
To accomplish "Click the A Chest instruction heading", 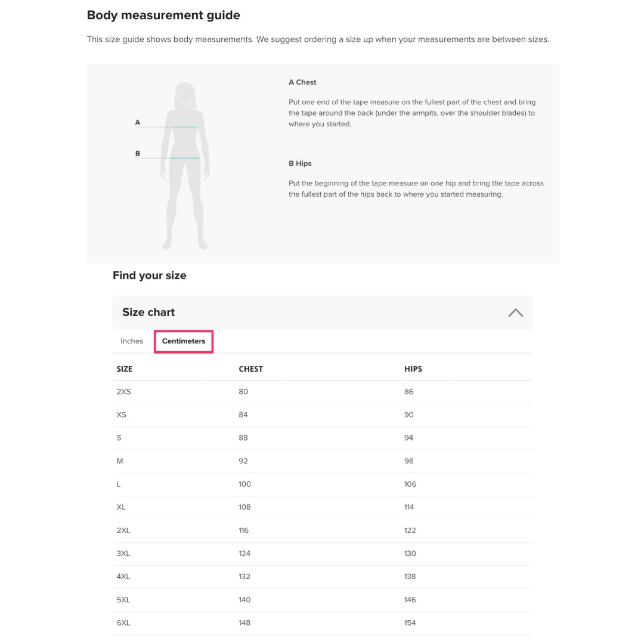I will (302, 82).
